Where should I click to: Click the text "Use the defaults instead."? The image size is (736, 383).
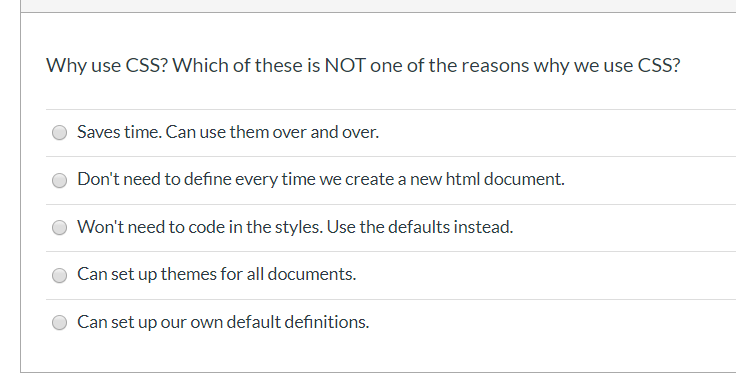coord(420,227)
